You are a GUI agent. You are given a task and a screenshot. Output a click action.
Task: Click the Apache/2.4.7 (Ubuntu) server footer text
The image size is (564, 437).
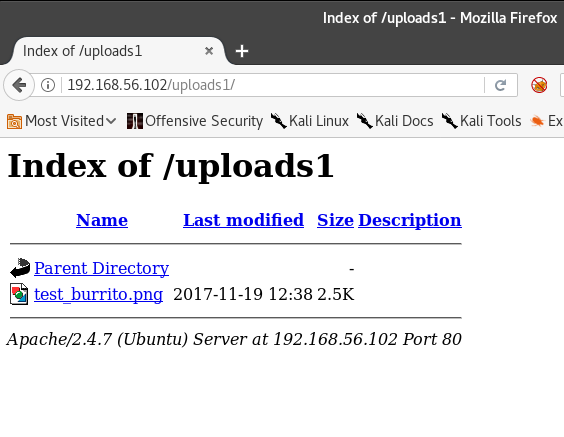click(x=234, y=339)
